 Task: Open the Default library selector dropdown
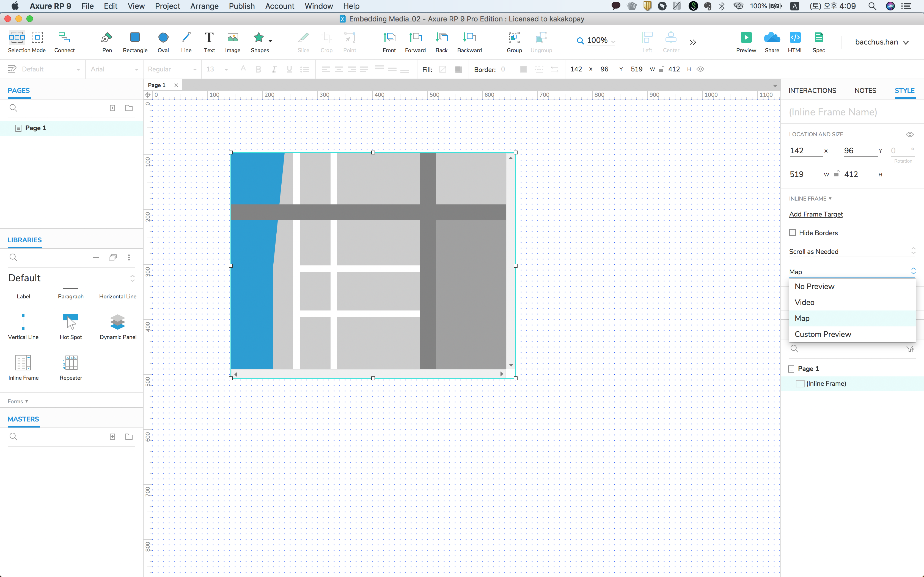pos(71,278)
